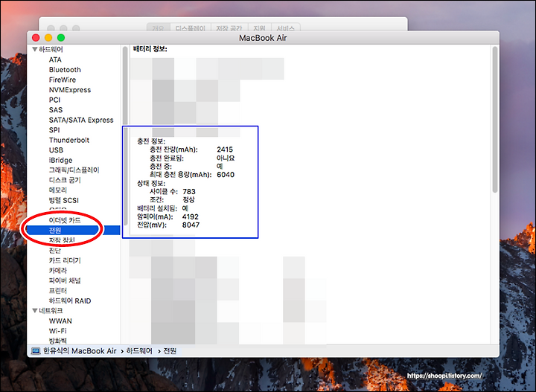This screenshot has height=392, width=536.
Task: Click the right content pane scrollbar
Action: coord(494,120)
